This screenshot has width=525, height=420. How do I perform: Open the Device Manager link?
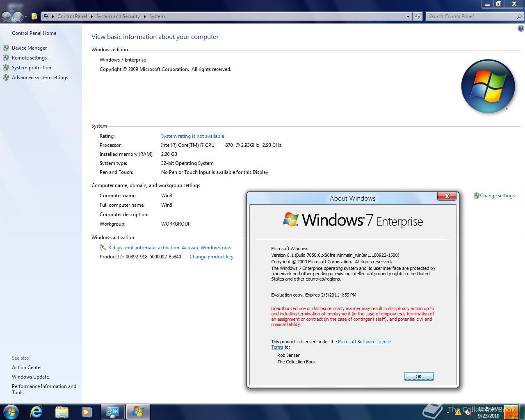29,48
